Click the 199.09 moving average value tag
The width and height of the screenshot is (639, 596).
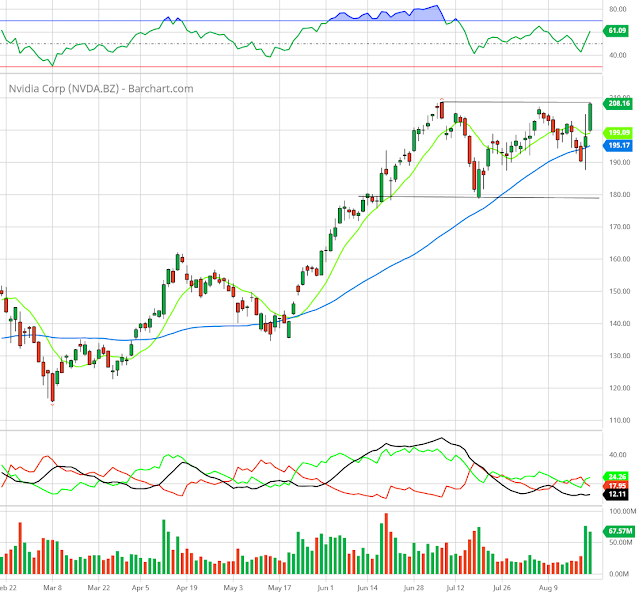pyautogui.click(x=618, y=132)
